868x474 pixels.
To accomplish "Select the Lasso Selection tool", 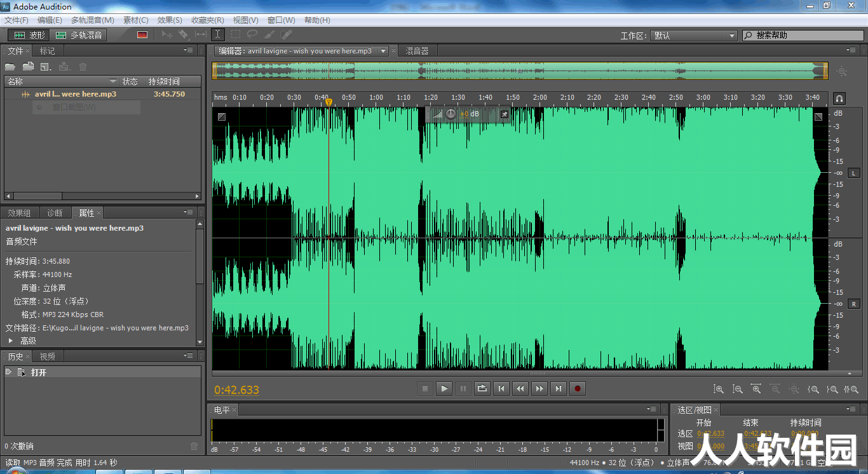I will pyautogui.click(x=252, y=34).
